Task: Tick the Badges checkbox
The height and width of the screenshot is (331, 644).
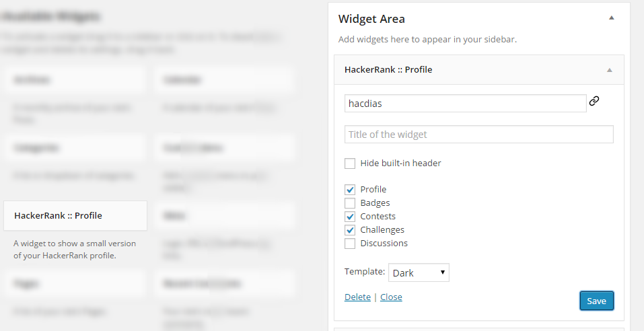Action: (x=350, y=203)
